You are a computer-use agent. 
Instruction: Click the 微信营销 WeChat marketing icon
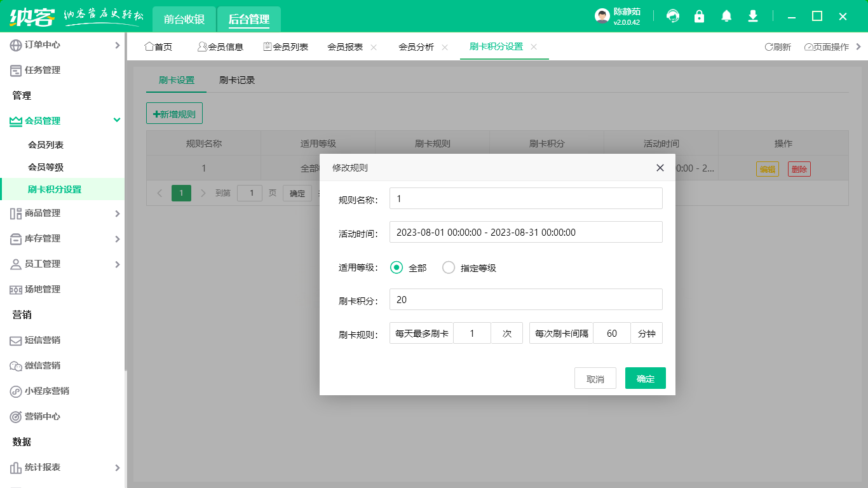[x=14, y=366]
